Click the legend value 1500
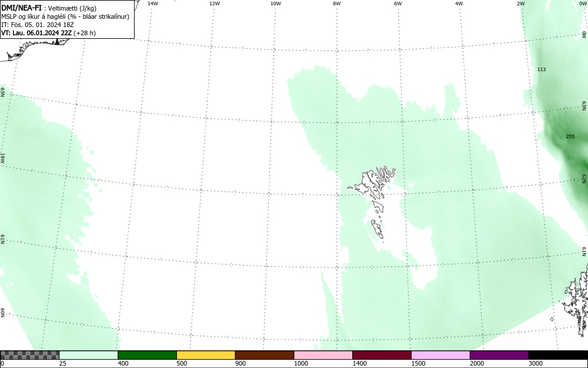The height and width of the screenshot is (368, 588). tap(418, 363)
